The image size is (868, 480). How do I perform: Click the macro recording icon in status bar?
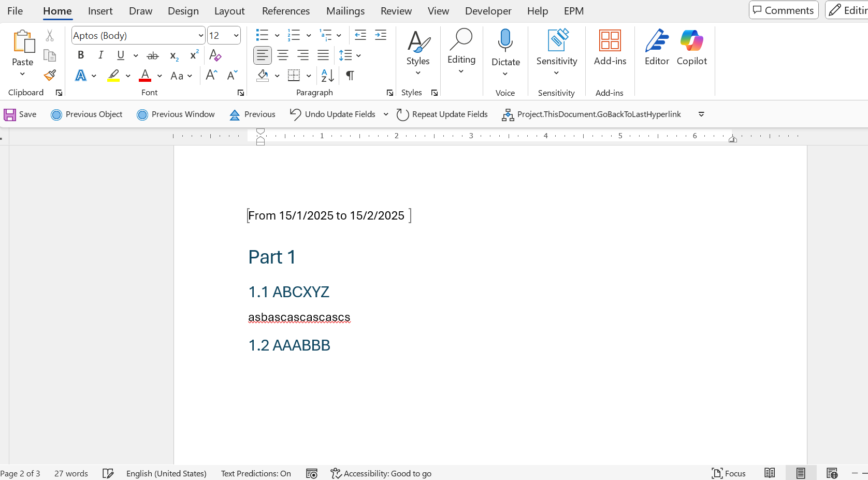[x=312, y=473]
